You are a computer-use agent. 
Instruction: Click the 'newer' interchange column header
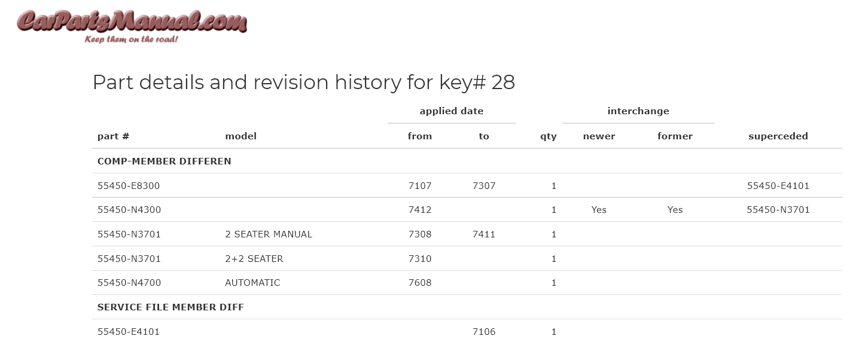[599, 136]
